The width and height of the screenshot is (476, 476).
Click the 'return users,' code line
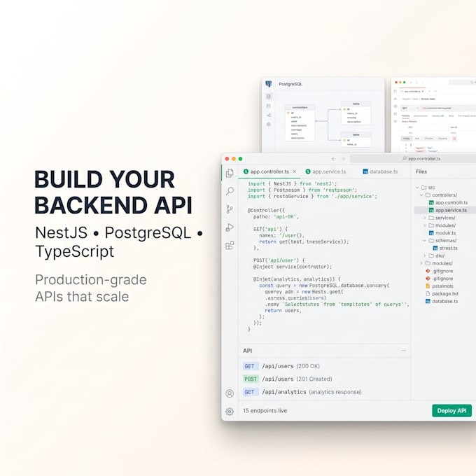283,310
